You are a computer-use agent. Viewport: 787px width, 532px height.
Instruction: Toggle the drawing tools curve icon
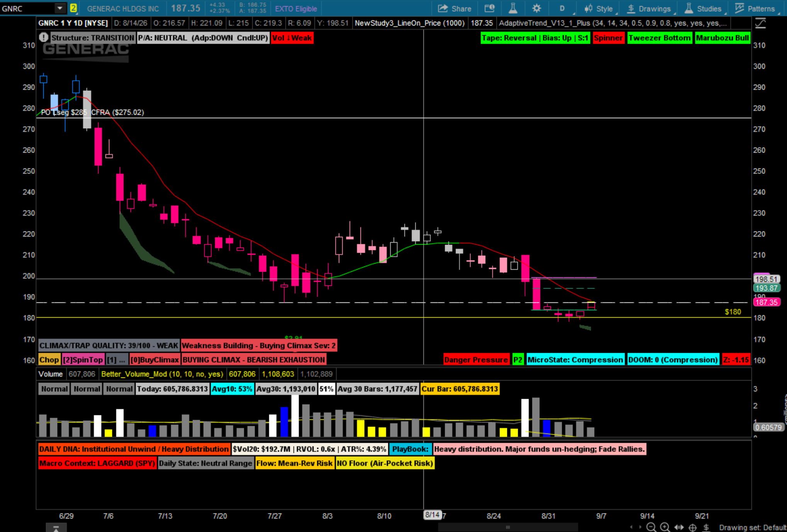[x=760, y=23]
